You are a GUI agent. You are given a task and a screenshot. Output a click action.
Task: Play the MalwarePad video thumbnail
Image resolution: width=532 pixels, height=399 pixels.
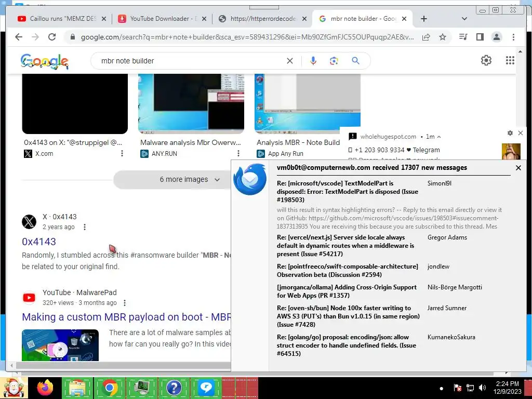point(60,345)
